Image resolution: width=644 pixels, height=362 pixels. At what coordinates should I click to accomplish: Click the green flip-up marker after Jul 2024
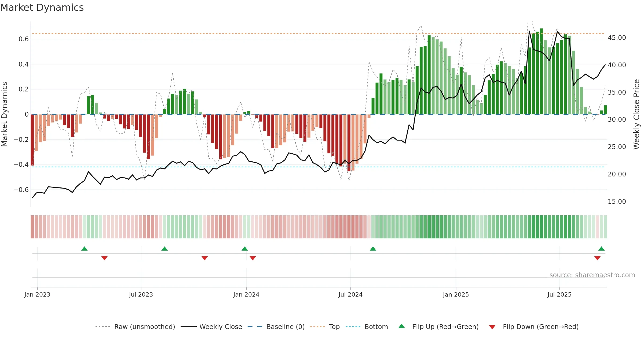(373, 249)
